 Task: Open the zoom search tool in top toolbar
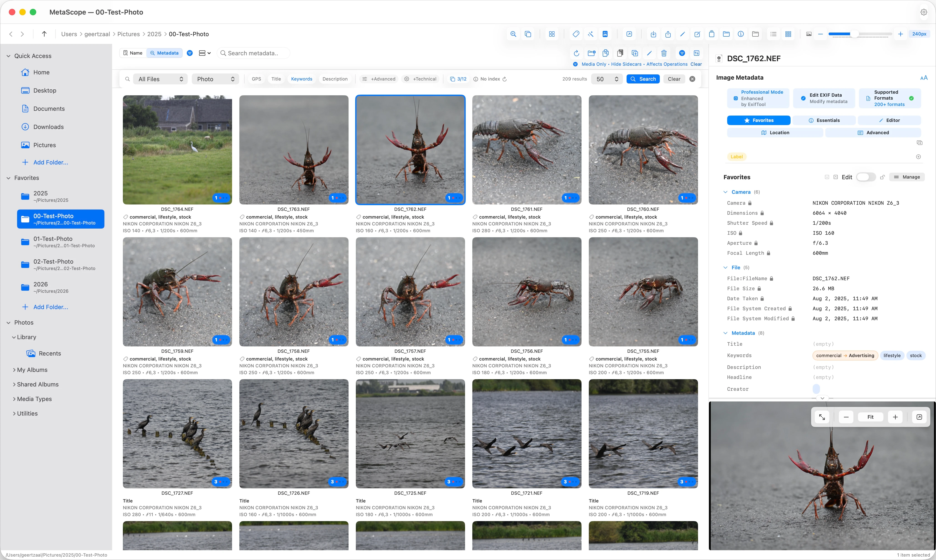click(x=513, y=34)
